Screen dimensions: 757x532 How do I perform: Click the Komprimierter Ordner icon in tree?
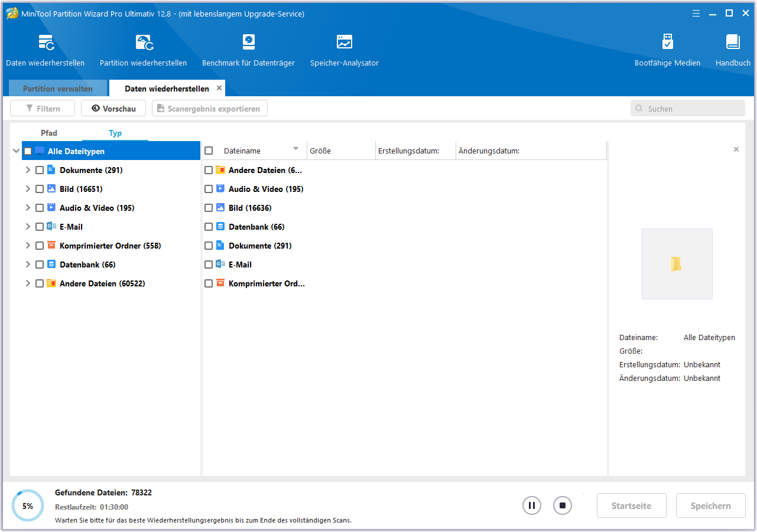pyautogui.click(x=51, y=246)
